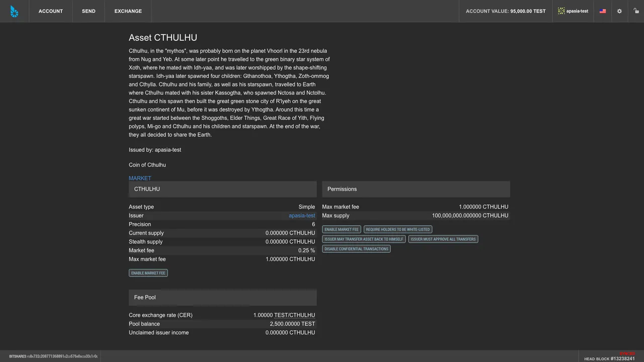Click ENABLE MARKET FEE tag under Permissions

(x=342, y=229)
